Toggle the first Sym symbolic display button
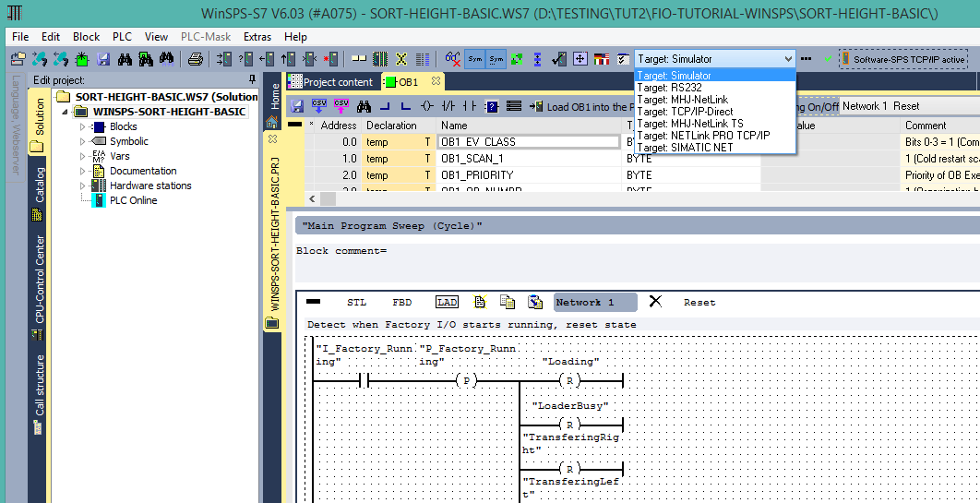 (475, 59)
